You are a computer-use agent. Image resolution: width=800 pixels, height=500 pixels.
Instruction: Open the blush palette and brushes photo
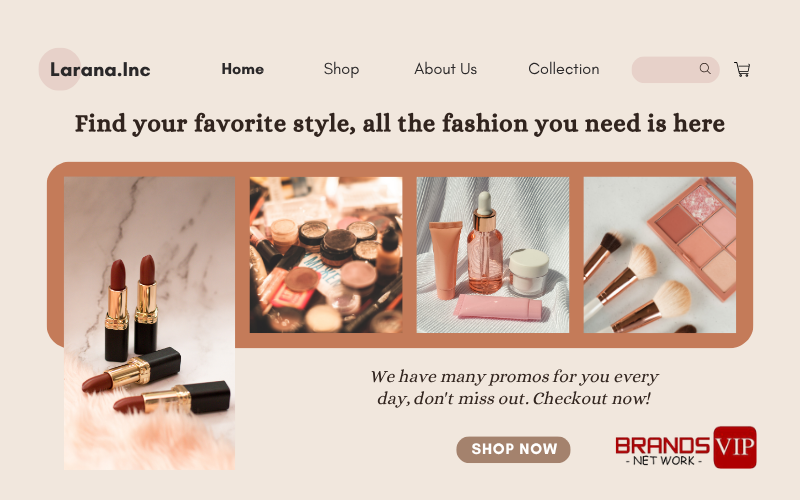(x=660, y=255)
